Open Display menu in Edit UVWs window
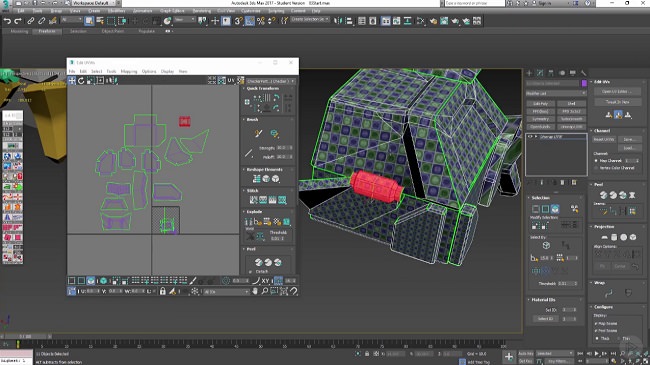The image size is (650, 365). click(x=167, y=71)
